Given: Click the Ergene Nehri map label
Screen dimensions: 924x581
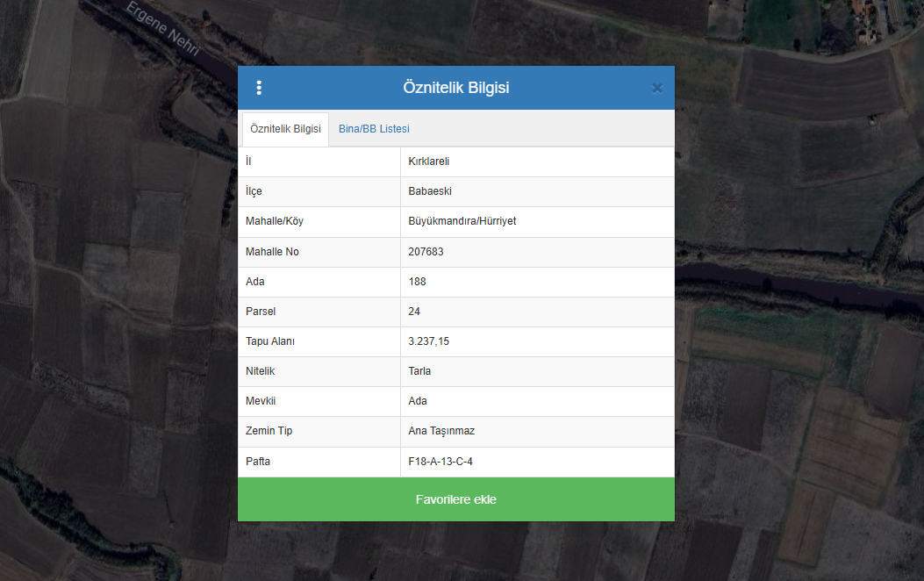Looking at the screenshot, I should [x=163, y=31].
